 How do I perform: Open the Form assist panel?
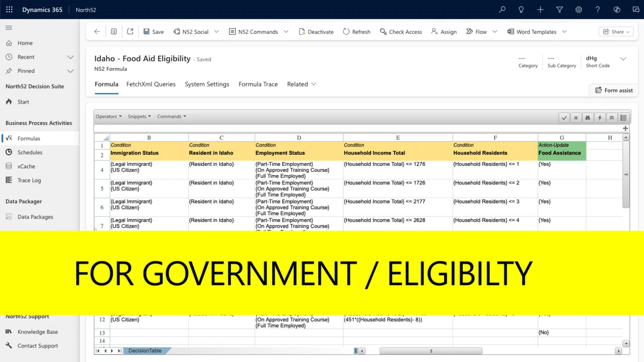click(613, 90)
